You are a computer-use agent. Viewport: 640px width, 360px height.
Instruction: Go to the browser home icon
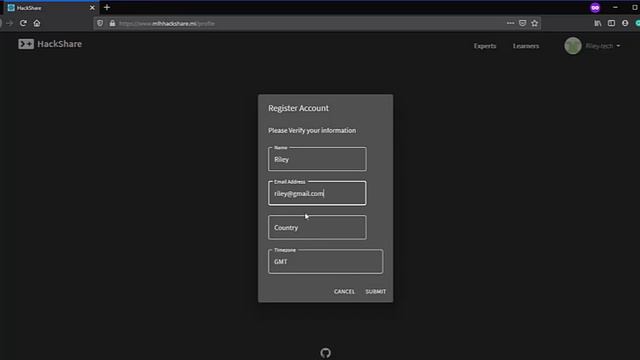click(x=37, y=23)
